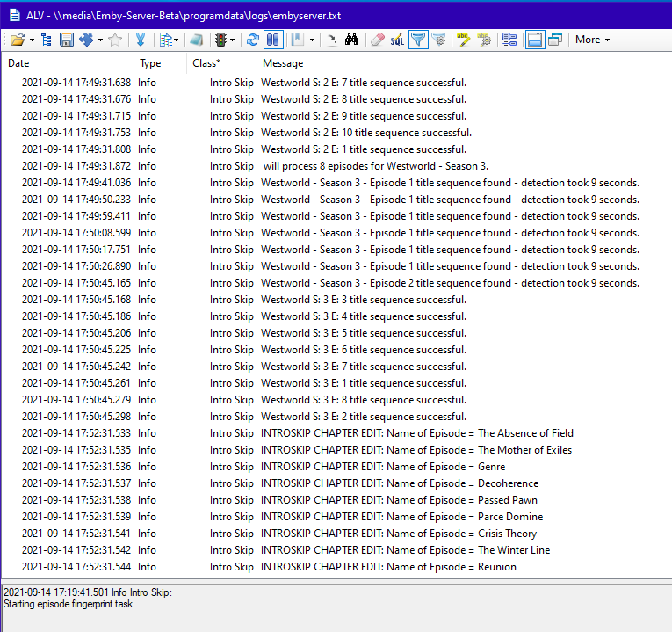This screenshot has height=632, width=672.
Task: Save the log with the floppy disk icon
Action: coord(67,40)
